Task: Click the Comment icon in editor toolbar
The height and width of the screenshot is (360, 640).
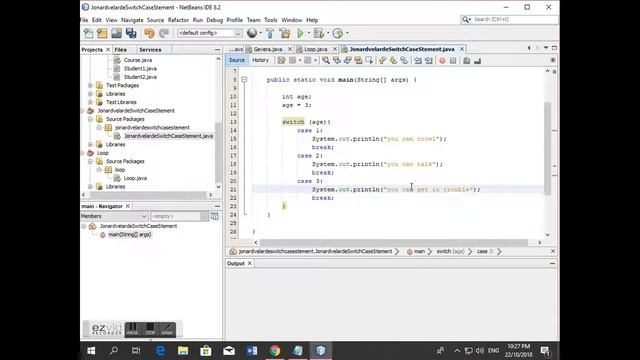Action: click(467, 60)
